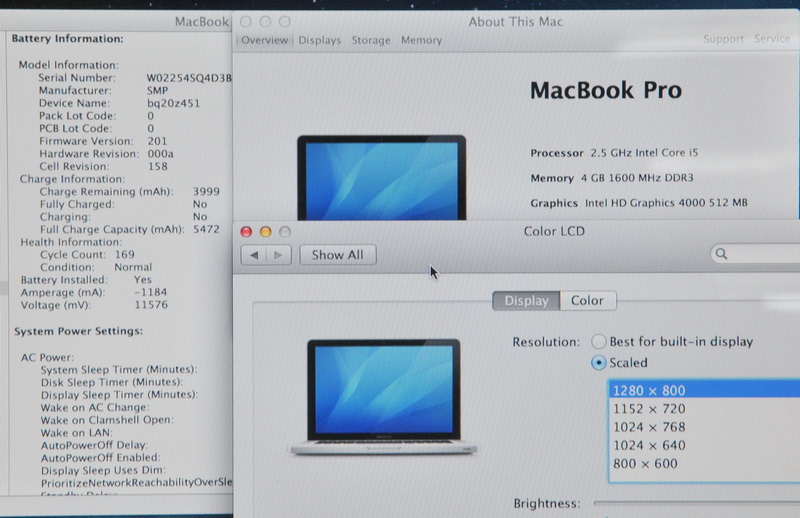This screenshot has width=800, height=518.
Task: Minimize Color LCD window with yellow button
Action: point(265,232)
